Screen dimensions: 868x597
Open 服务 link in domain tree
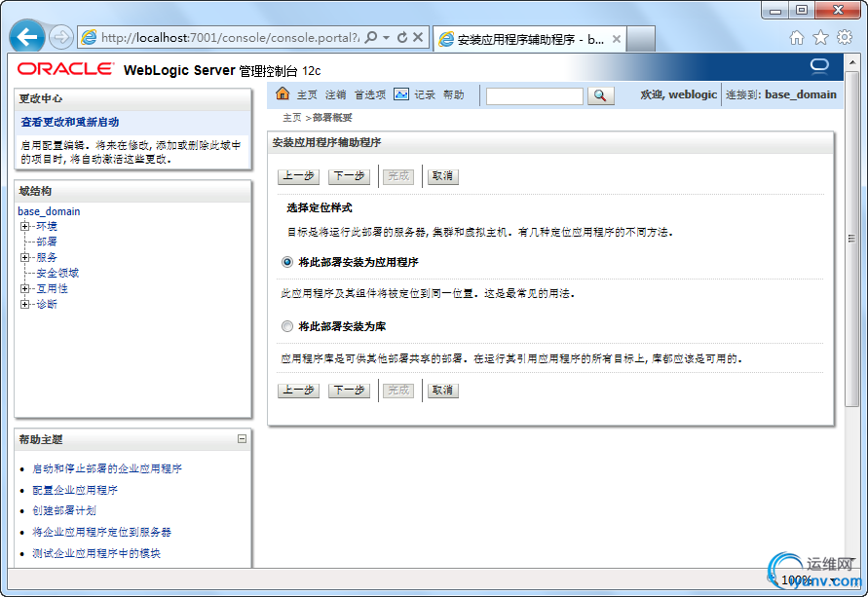(x=47, y=257)
